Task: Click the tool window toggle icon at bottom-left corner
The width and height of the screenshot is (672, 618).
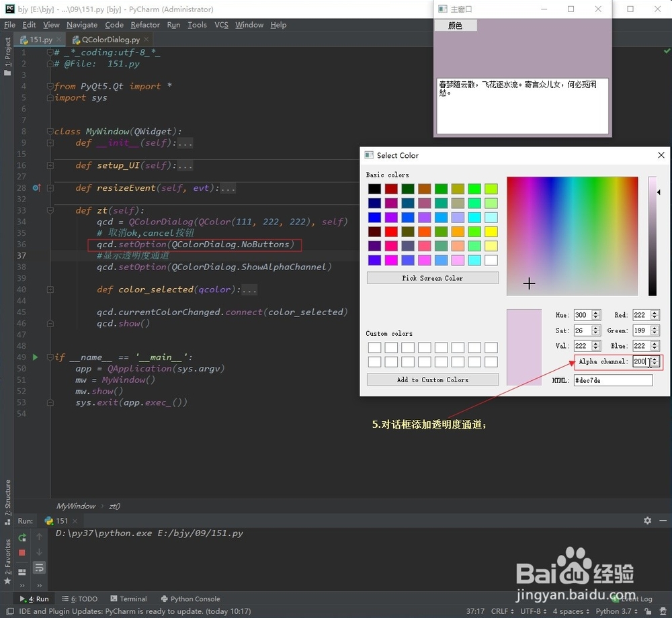Action: point(10,611)
